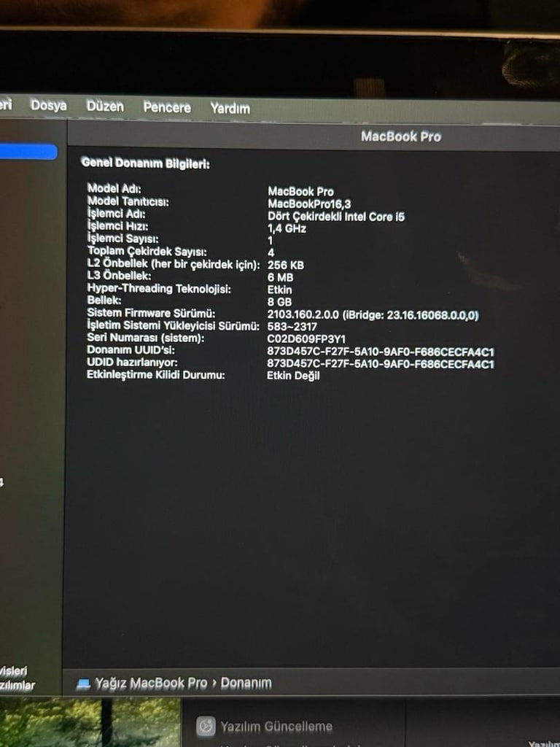
Task: Click the laptop icon in the path bar
Action: (83, 684)
